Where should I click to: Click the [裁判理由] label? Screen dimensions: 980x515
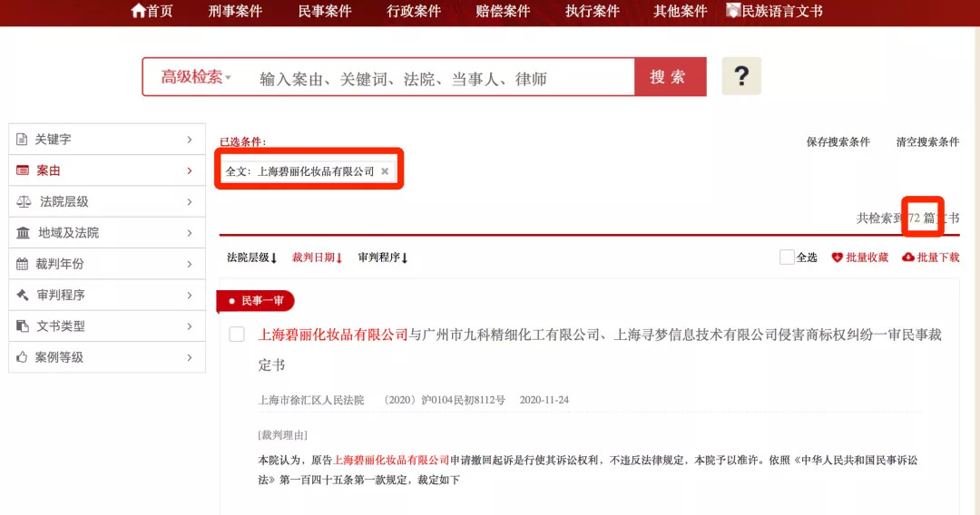[282, 435]
